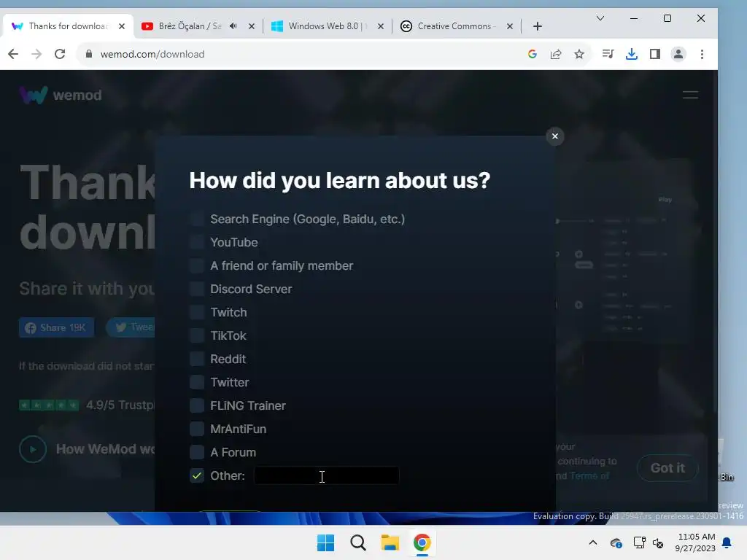Check the Twitter option

[197, 382]
